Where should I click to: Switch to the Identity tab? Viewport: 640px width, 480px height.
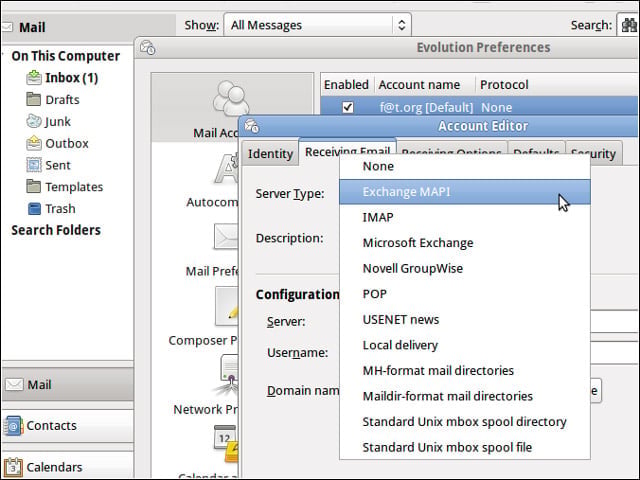[270, 153]
